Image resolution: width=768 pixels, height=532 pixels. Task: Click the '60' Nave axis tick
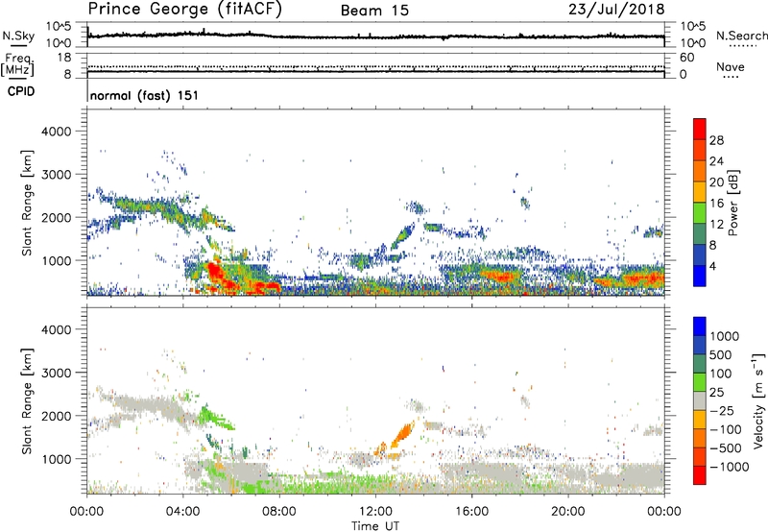pyautogui.click(x=686, y=58)
